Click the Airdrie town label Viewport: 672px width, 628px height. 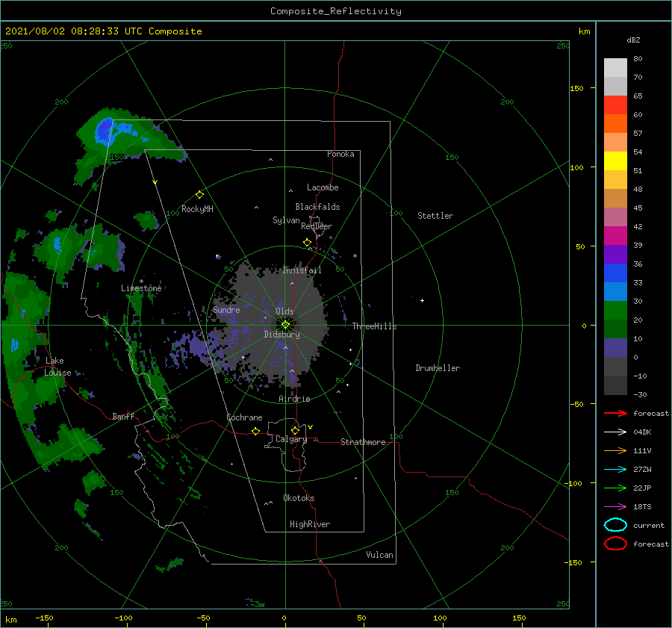pos(294,399)
